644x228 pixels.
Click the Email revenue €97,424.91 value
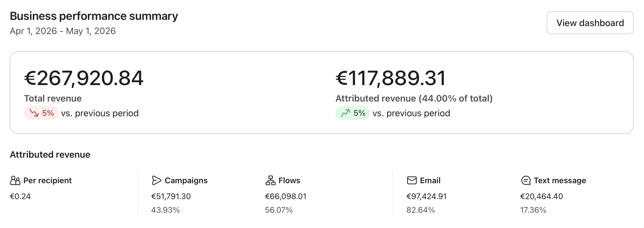click(426, 196)
